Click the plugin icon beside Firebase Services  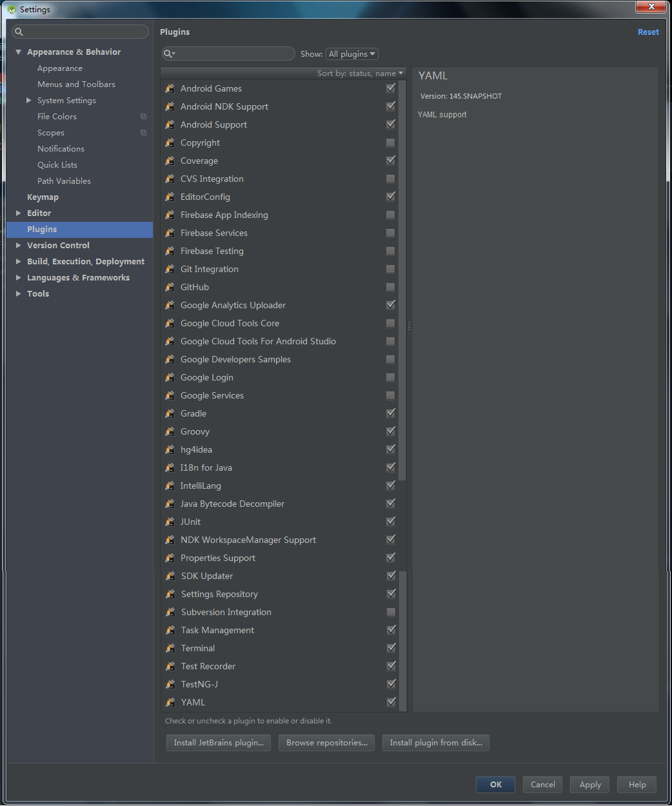(x=170, y=233)
